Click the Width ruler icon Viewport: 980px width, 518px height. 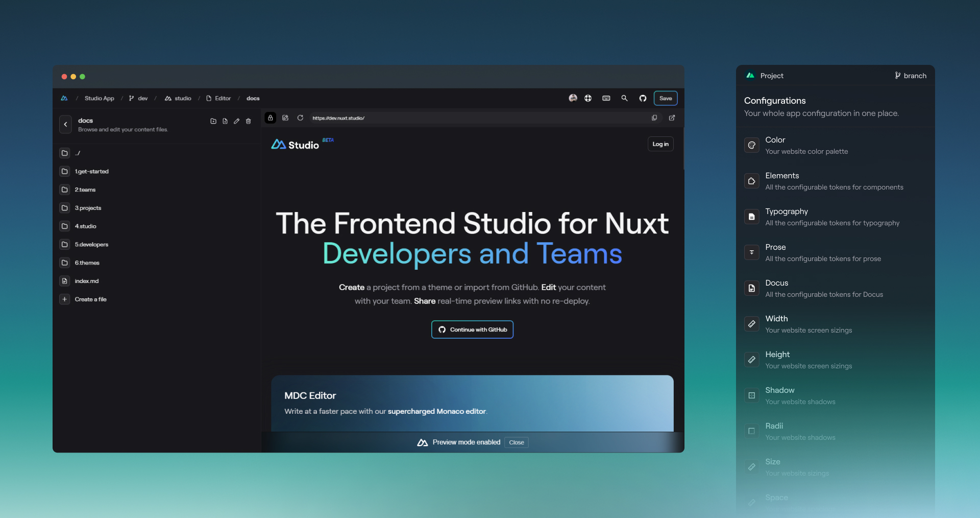752,324
